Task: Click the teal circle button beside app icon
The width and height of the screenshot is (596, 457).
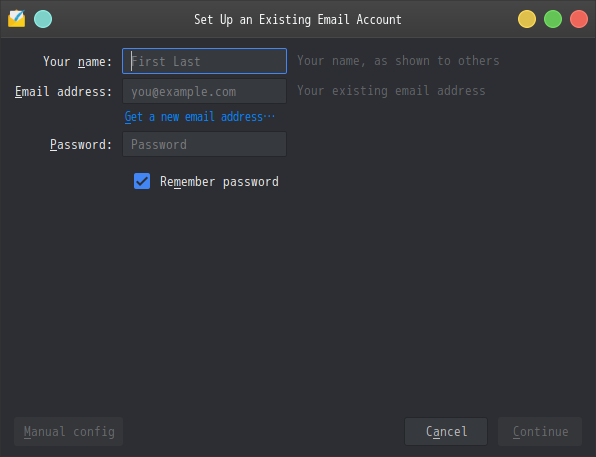Action: click(43, 19)
